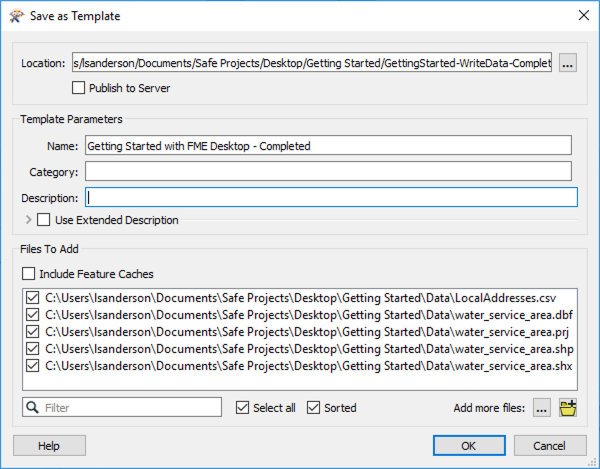
Task: Open Help for Save as Template
Action: click(49, 446)
